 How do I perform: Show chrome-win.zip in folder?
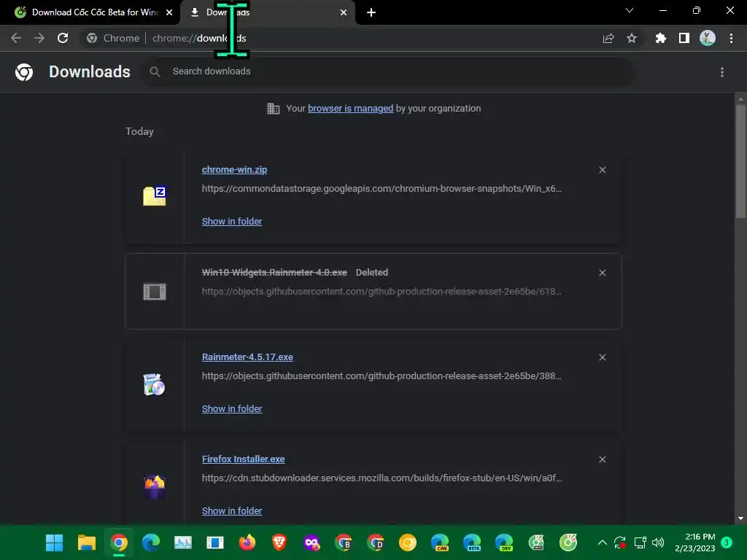[x=231, y=222]
